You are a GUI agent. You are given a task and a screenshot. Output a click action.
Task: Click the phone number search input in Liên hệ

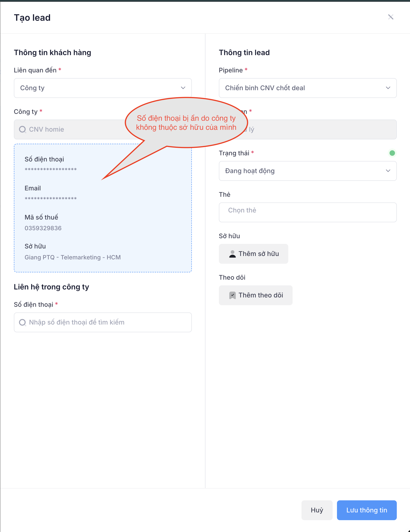(107, 322)
